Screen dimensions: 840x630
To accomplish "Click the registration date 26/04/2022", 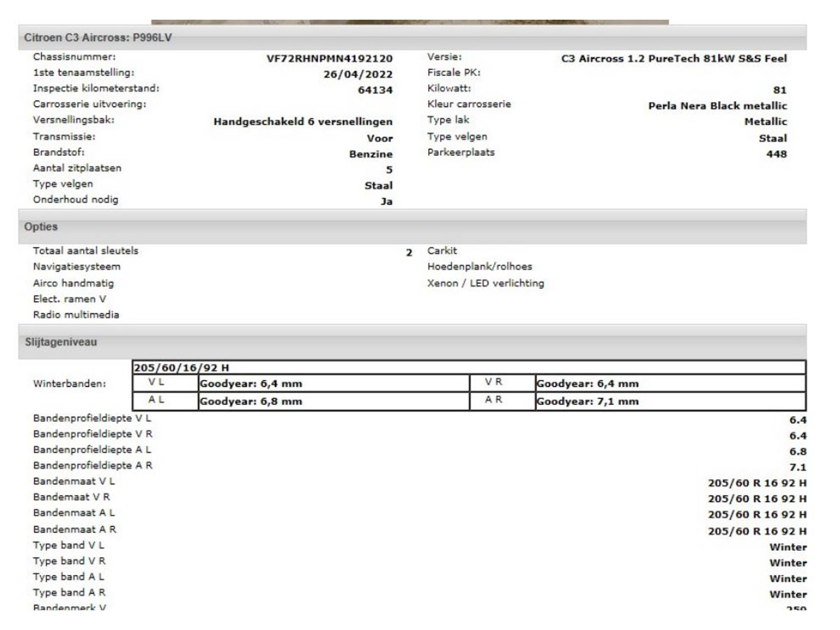I will tap(358, 74).
